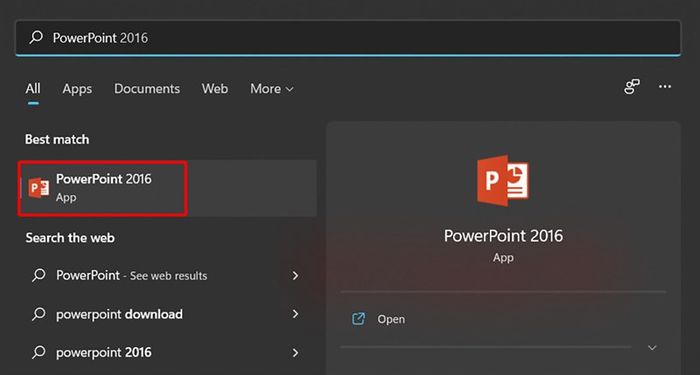Select the All filter tab
This screenshot has width=700, height=375.
[33, 89]
